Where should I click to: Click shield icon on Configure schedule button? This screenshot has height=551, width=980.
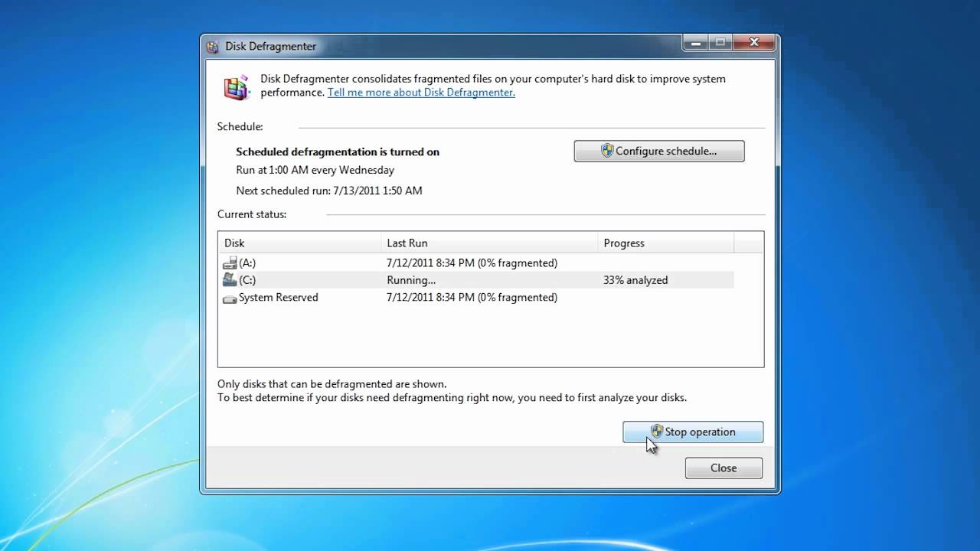607,151
